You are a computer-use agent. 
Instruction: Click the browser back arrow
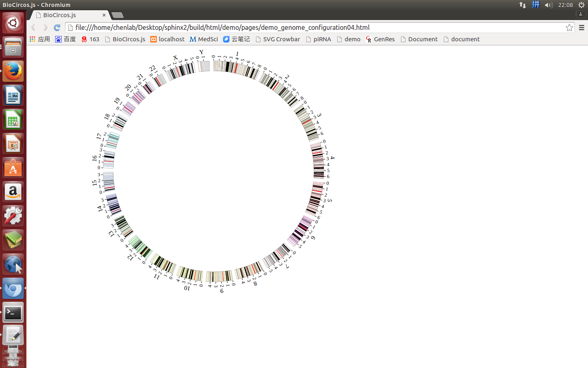click(x=33, y=27)
